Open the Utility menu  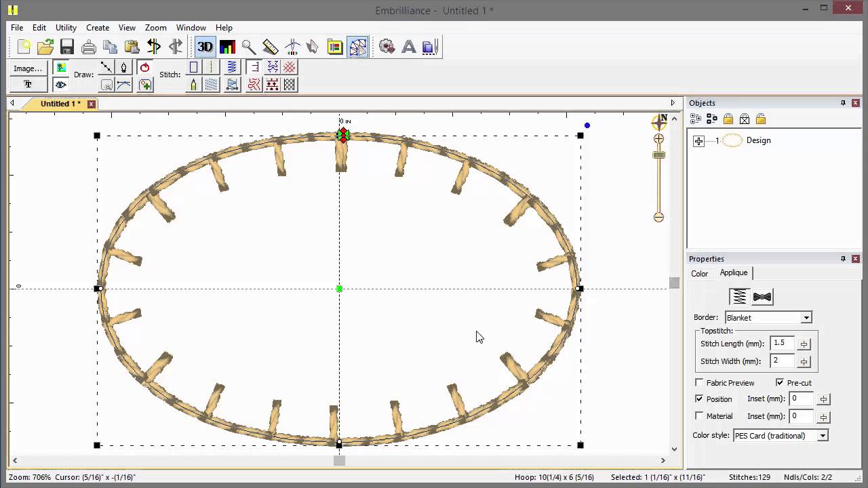66,28
